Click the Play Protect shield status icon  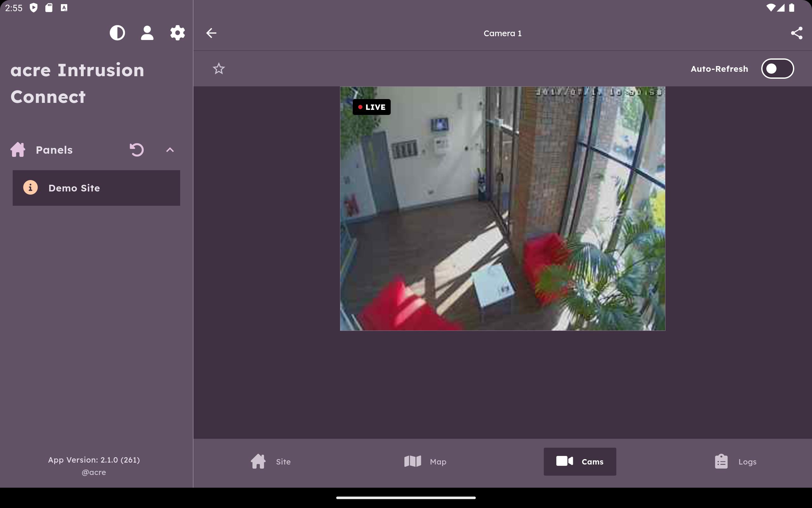34,7
